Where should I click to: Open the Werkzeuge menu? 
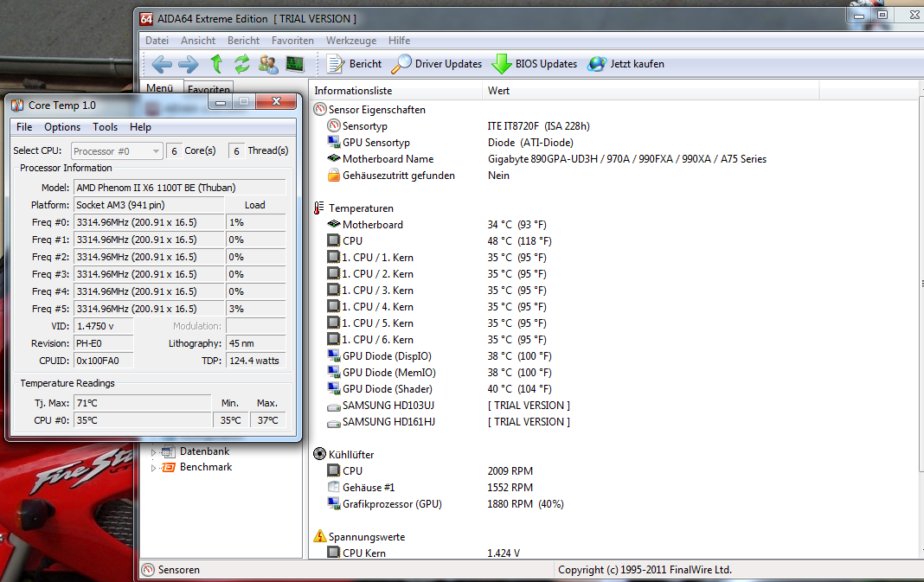coord(351,41)
